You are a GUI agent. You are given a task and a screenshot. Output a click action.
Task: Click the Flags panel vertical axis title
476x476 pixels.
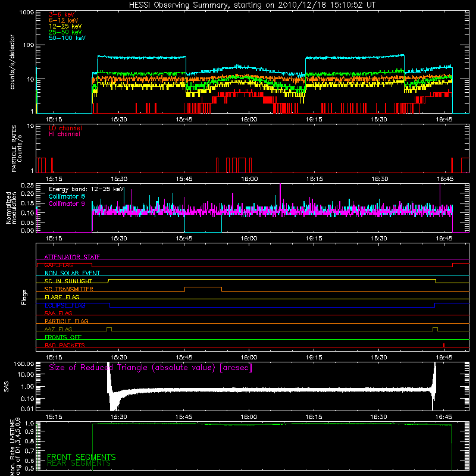point(24,297)
